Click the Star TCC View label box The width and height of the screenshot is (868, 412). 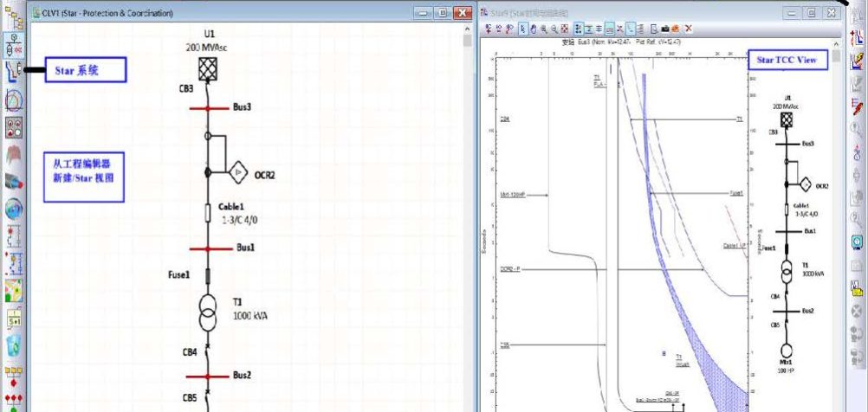(x=787, y=60)
